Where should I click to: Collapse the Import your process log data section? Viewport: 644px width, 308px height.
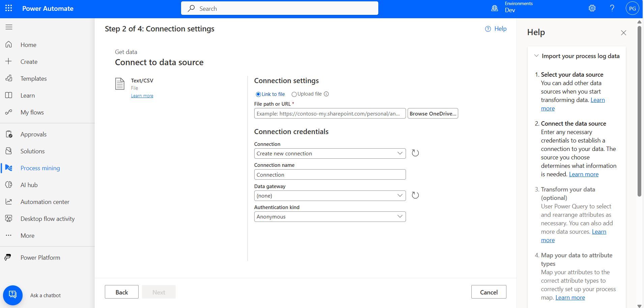pos(536,56)
